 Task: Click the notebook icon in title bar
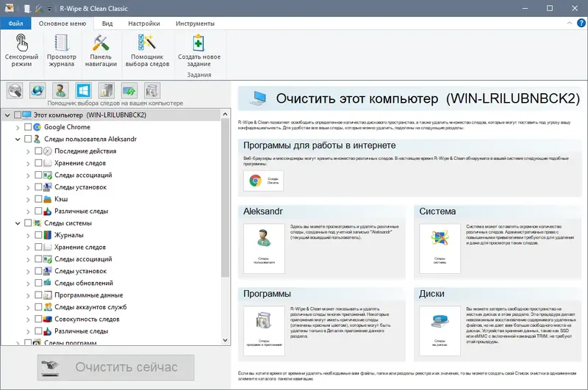point(27,9)
